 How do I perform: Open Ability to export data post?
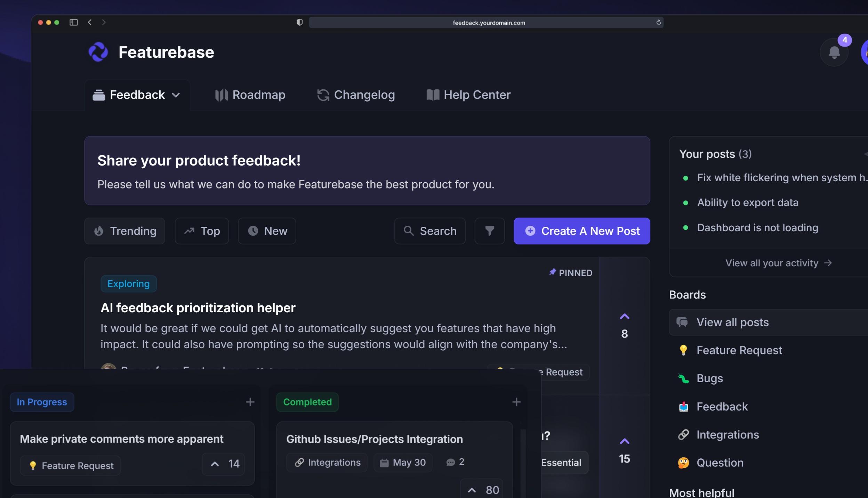(x=748, y=203)
